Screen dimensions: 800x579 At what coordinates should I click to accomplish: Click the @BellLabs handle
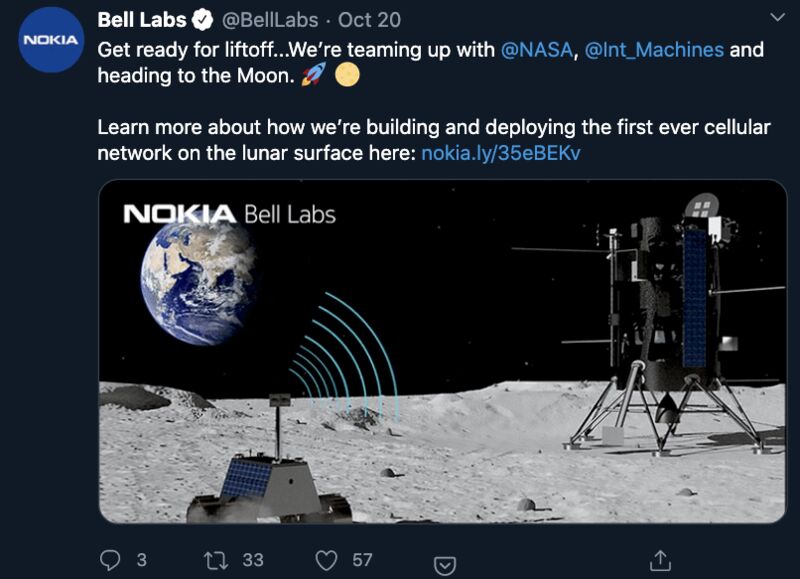point(270,20)
